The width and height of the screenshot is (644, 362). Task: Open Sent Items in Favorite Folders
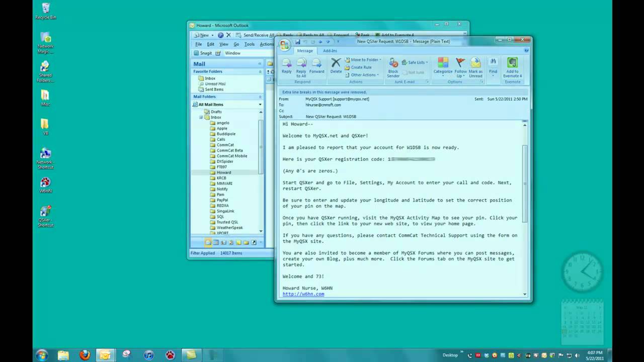point(211,89)
